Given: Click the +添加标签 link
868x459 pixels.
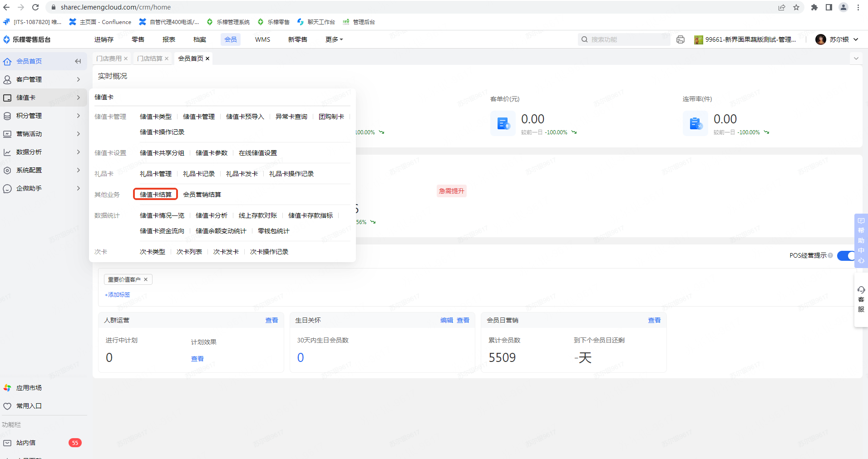Looking at the screenshot, I should tap(118, 295).
